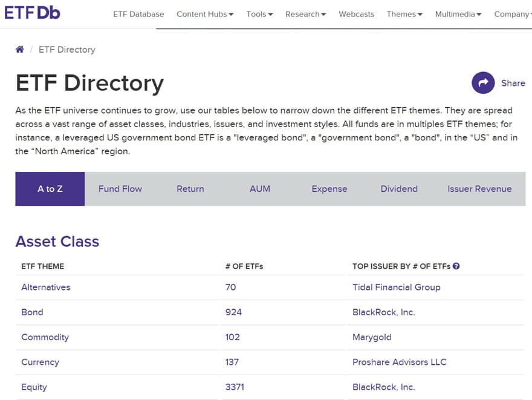Expand the Content Hubs dropdown menu
The image size is (532, 400).
coord(205,14)
